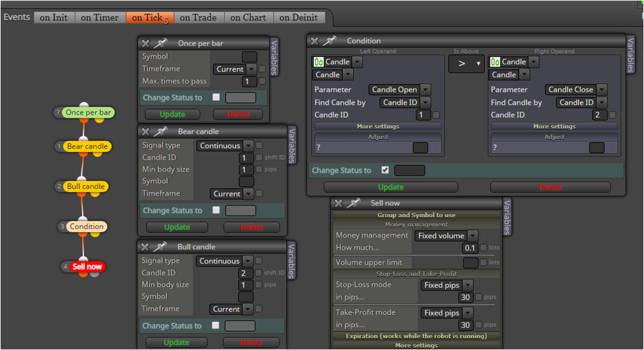Select the Sell now block node
This screenshot has width=644, height=350.
[x=87, y=267]
